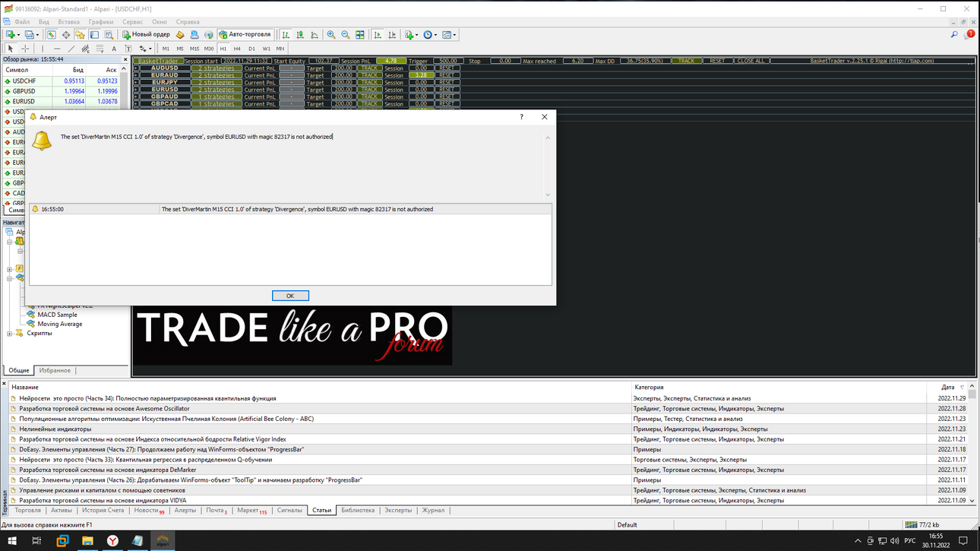The width and height of the screenshot is (980, 551).
Task: Select the horizontal line tool
Action: (57, 49)
